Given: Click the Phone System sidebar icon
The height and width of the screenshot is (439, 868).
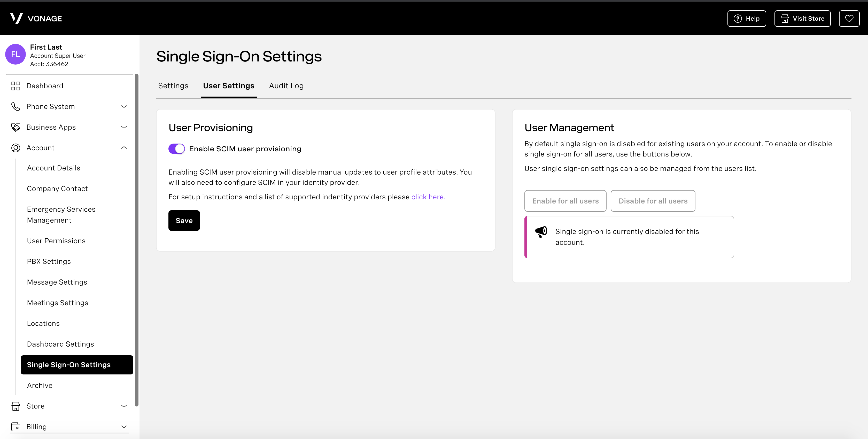Looking at the screenshot, I should coord(16,106).
